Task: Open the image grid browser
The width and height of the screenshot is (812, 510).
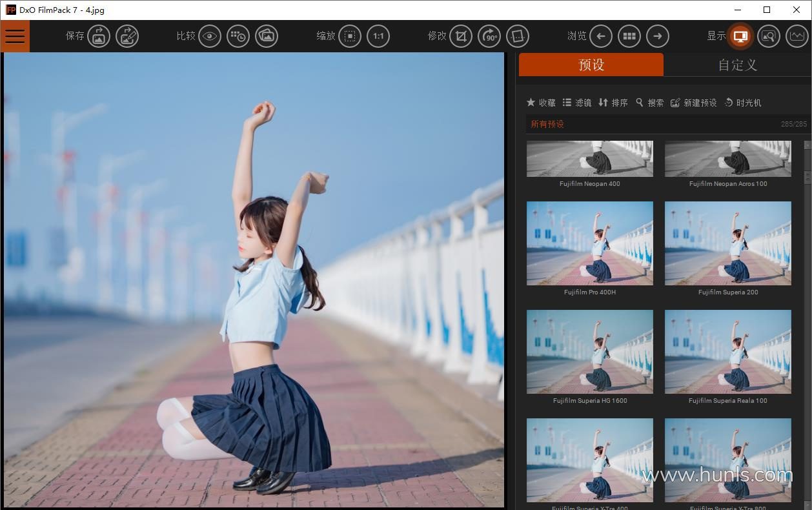Action: 629,36
